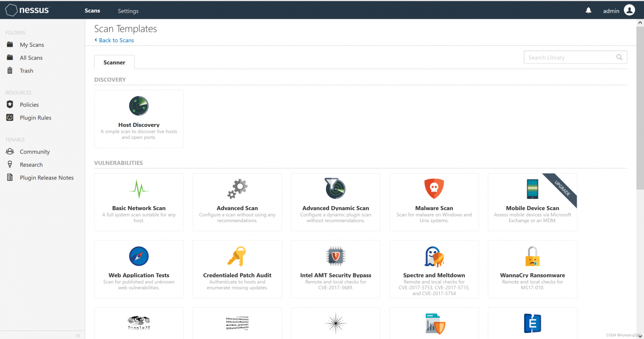Choose the Intel AMT Security Bypass chip icon
644x339 pixels.
(336, 256)
